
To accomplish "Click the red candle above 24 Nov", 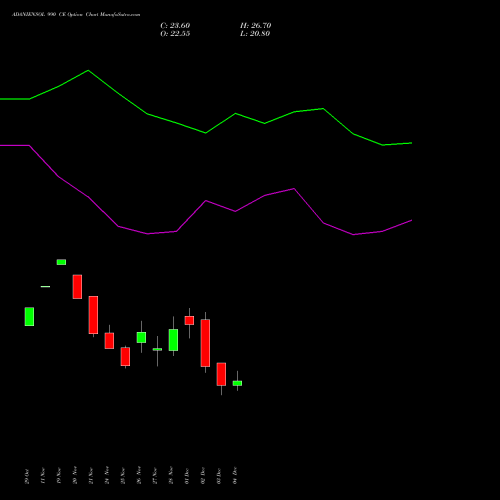I will point(109,341).
